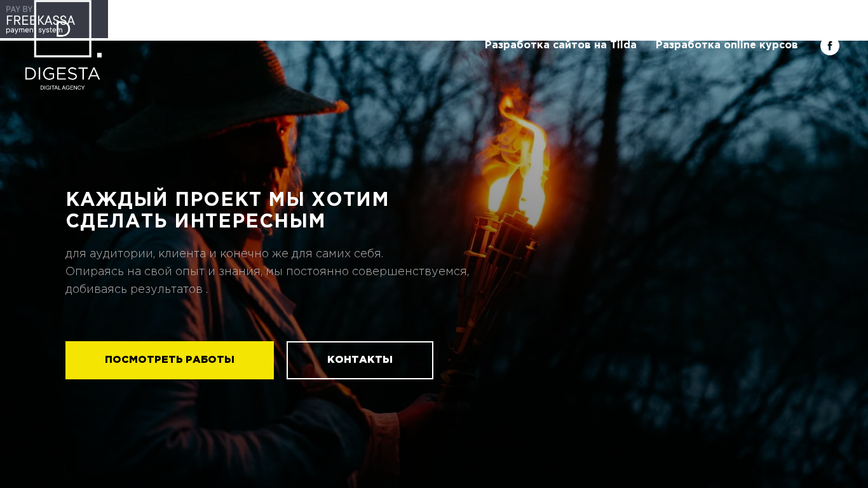Click the word 'Tilda' in the navigation
The height and width of the screenshot is (488, 868).
623,45
